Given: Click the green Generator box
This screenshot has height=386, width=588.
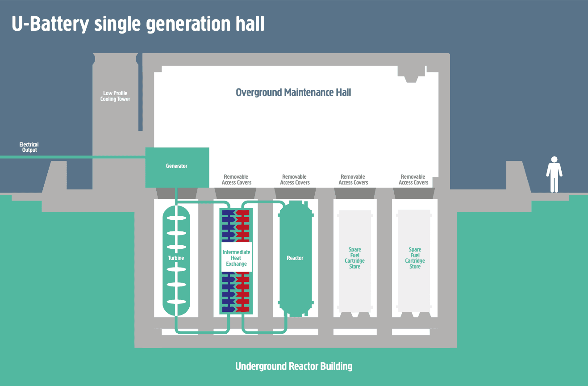Looking at the screenshot, I should coord(177,168).
